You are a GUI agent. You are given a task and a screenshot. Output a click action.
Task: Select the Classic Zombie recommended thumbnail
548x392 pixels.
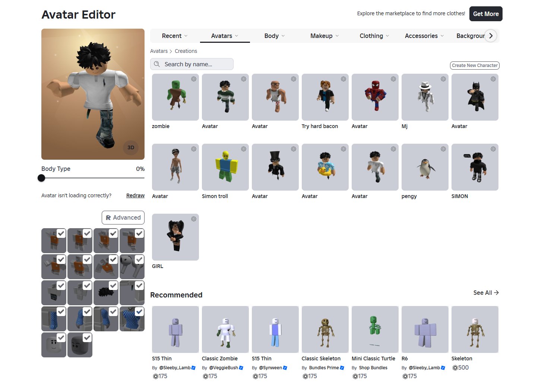pyautogui.click(x=225, y=329)
